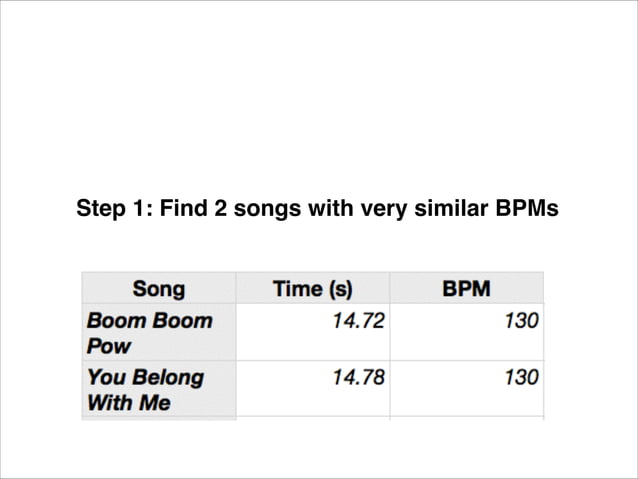638x479 pixels.
Task: Click the 130 BPM in Boom Boom Pow row
Action: point(522,321)
